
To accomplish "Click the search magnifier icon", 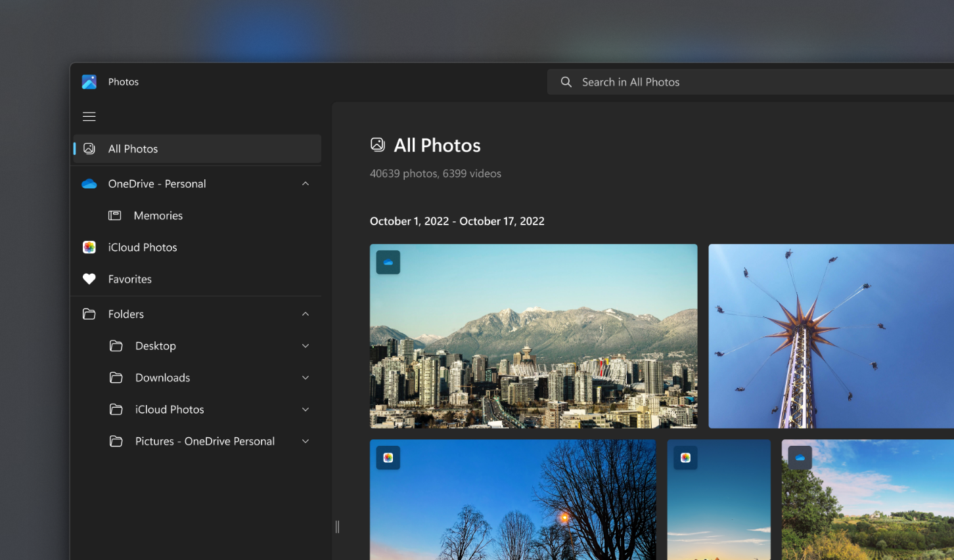I will [x=566, y=81].
